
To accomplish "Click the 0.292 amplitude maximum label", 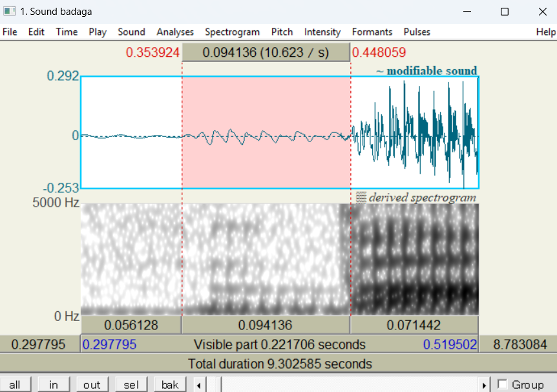I will (63, 76).
